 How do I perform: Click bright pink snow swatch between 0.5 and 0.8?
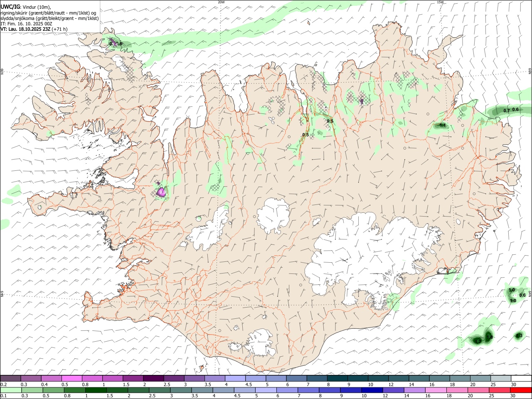tap(72, 379)
